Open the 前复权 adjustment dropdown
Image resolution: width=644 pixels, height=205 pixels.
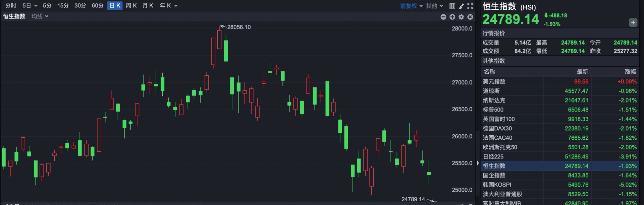point(411,6)
